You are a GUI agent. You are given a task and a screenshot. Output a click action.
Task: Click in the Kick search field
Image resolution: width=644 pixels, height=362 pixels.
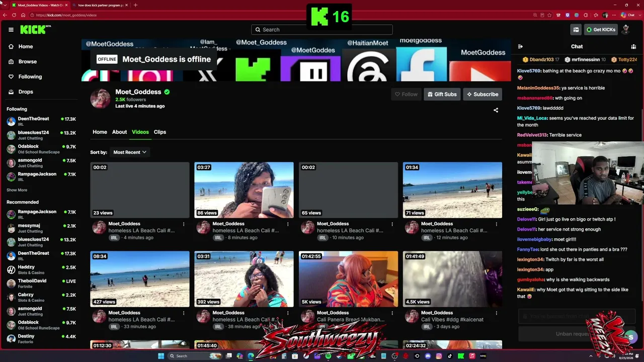[x=322, y=30]
